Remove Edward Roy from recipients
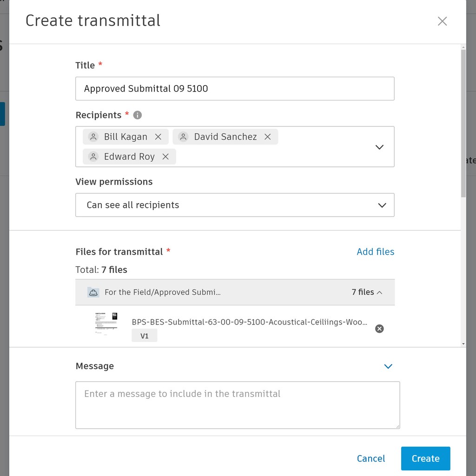The width and height of the screenshot is (476, 476). tap(165, 157)
